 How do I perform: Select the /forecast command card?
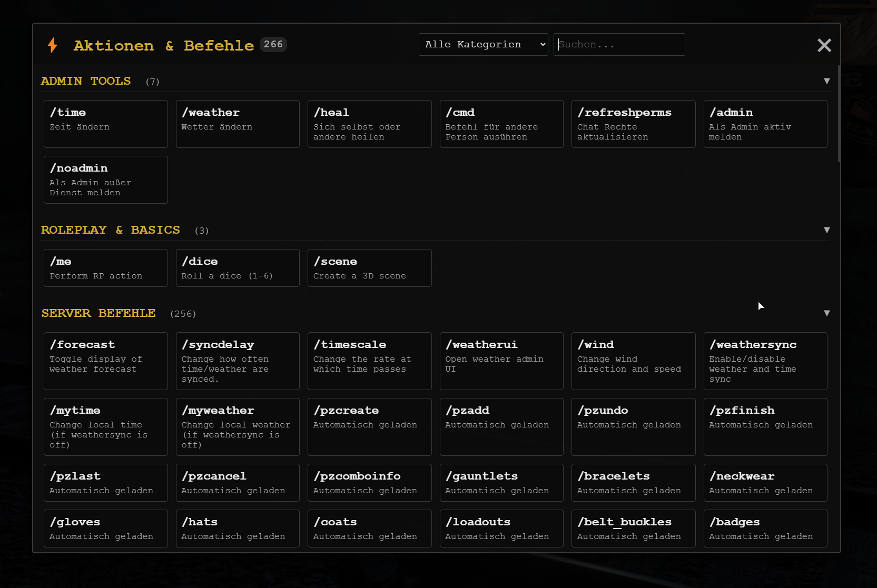(106, 361)
